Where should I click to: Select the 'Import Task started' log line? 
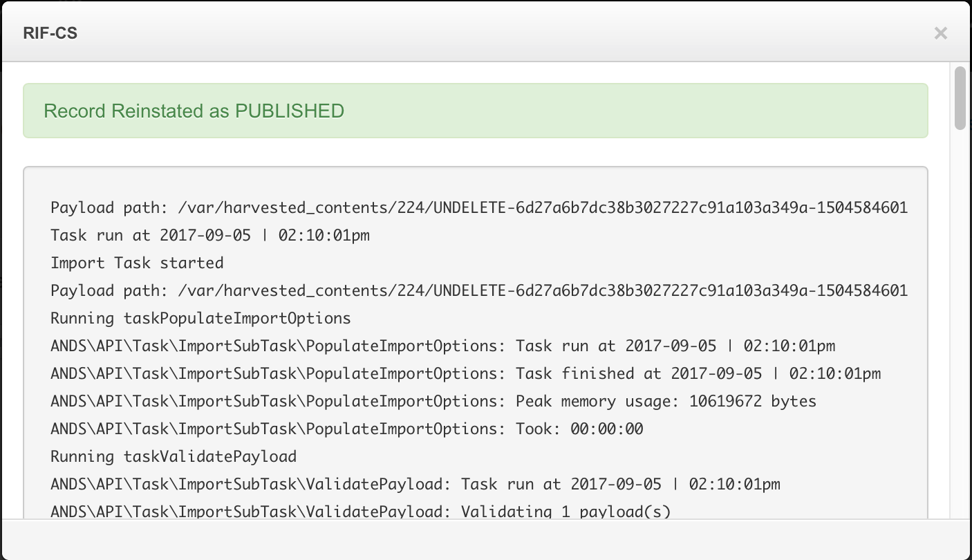[x=137, y=263]
